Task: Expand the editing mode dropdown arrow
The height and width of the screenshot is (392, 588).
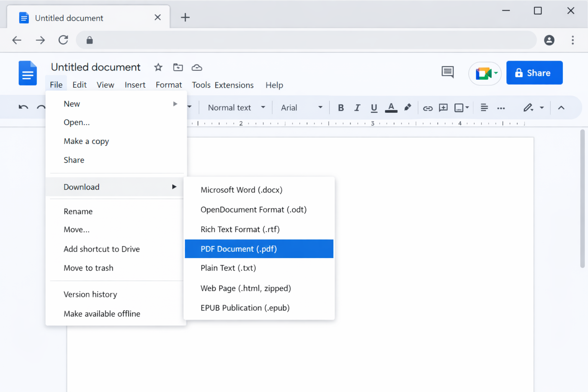Action: (x=542, y=108)
